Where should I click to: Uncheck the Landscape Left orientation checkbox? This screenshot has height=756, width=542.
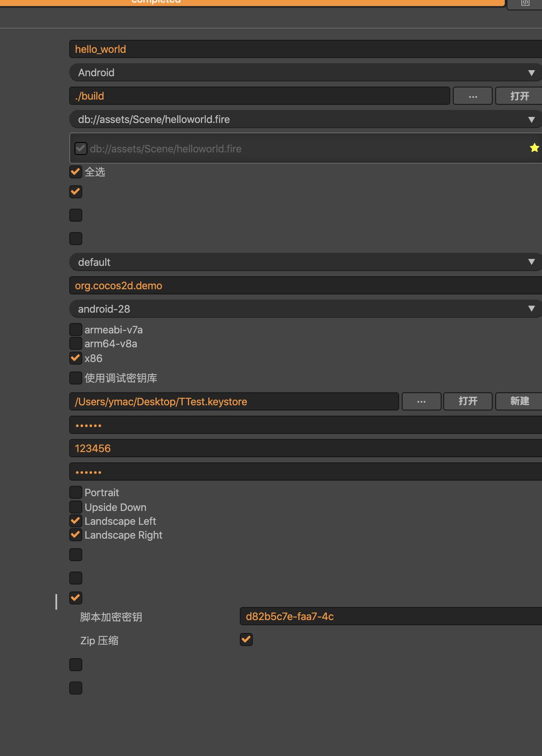pyautogui.click(x=76, y=521)
